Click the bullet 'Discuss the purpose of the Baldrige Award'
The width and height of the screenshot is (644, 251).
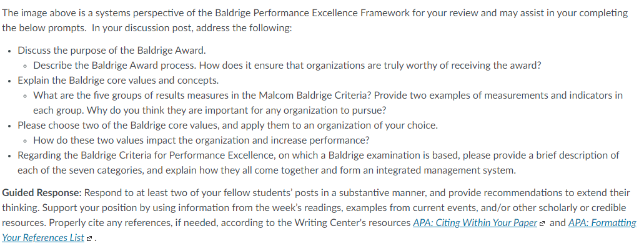[112, 51]
